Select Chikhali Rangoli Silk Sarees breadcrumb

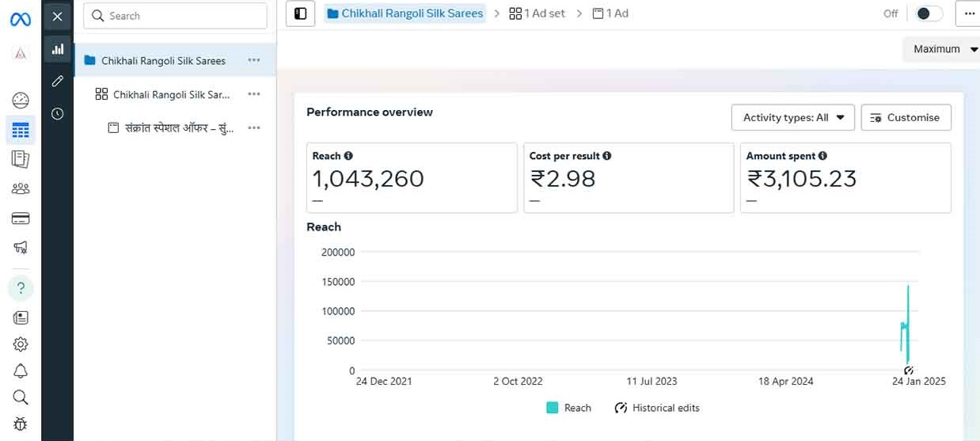point(405,13)
